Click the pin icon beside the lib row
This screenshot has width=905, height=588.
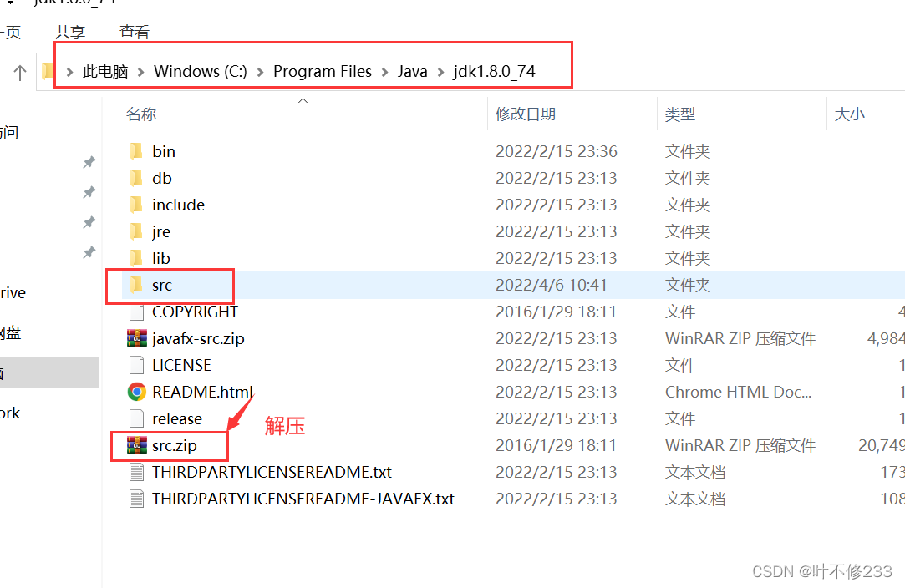pos(89,252)
